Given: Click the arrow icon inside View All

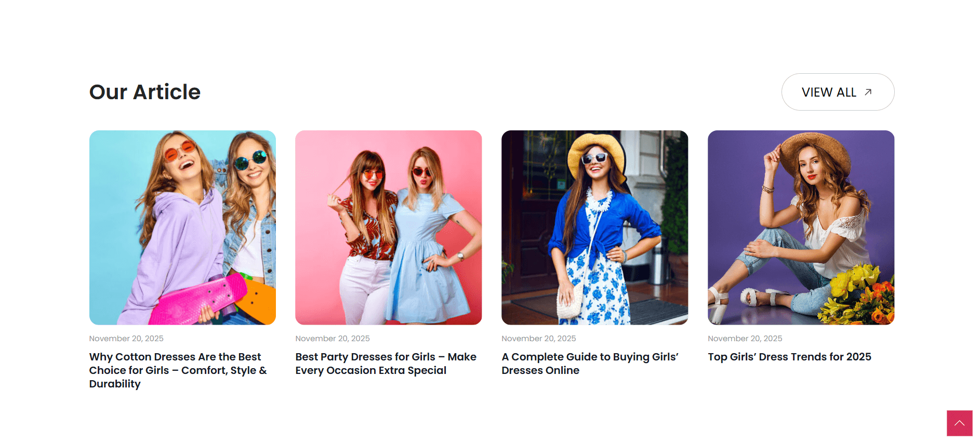Looking at the screenshot, I should (x=868, y=92).
